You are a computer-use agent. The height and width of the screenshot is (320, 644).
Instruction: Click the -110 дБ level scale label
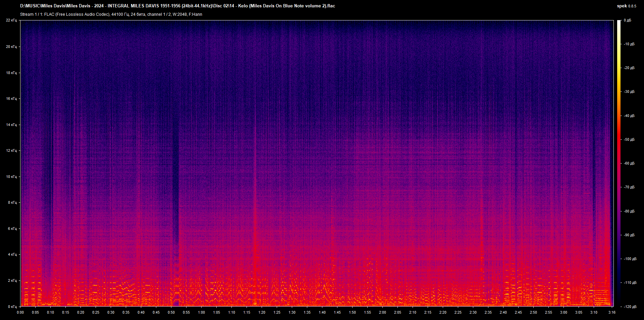630,282
